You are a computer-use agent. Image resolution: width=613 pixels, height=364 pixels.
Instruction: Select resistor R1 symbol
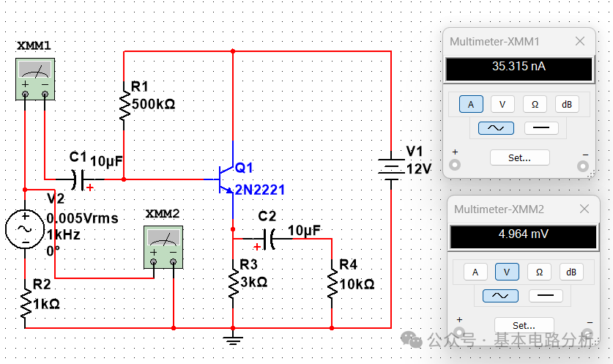125,105
